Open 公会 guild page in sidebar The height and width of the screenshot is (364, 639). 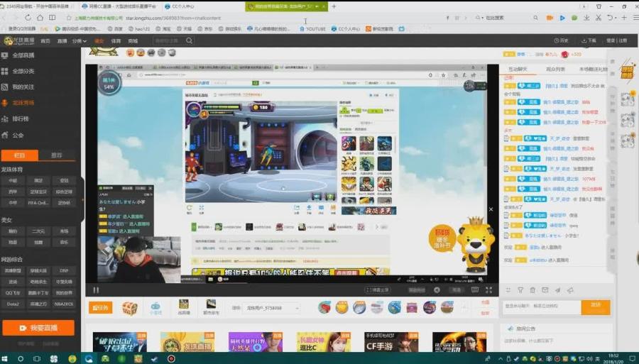tap(18, 135)
